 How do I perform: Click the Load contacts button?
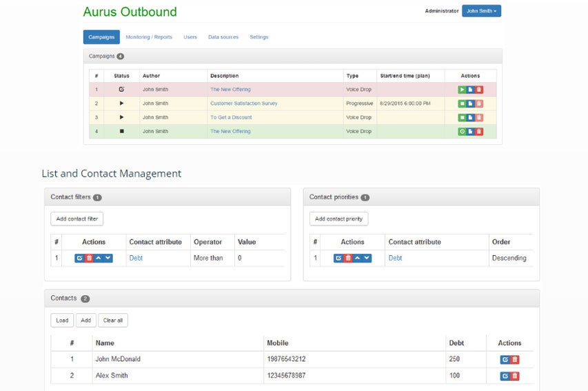(62, 320)
